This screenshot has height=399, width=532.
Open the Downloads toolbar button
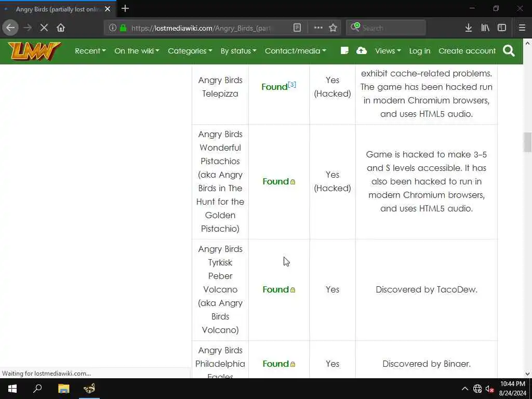click(x=469, y=28)
